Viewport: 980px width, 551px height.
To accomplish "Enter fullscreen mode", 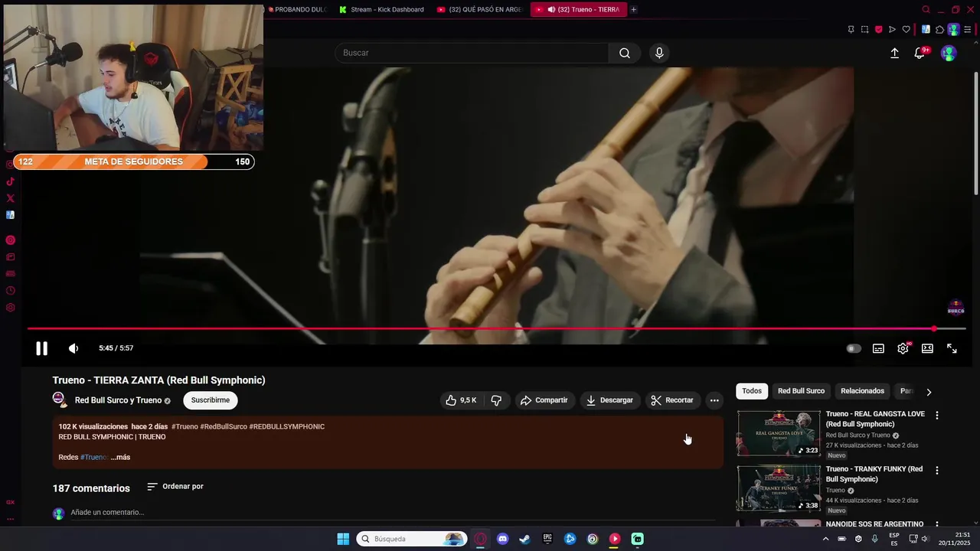I will click(952, 348).
